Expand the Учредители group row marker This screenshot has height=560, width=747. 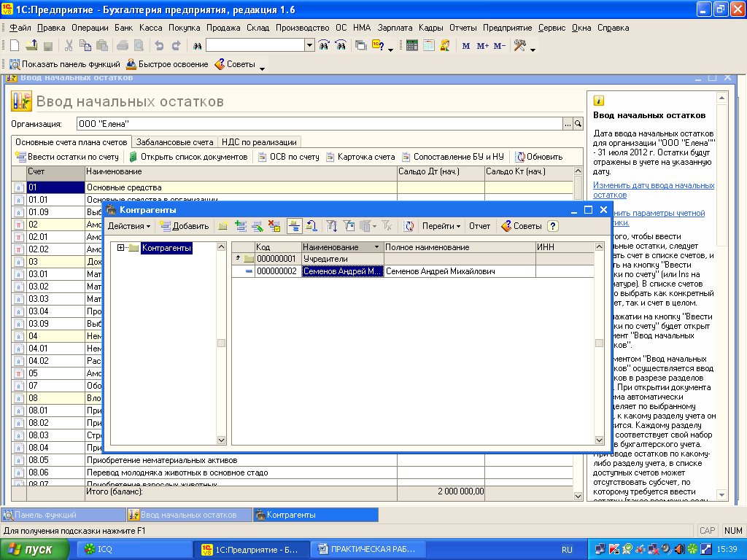point(239,257)
